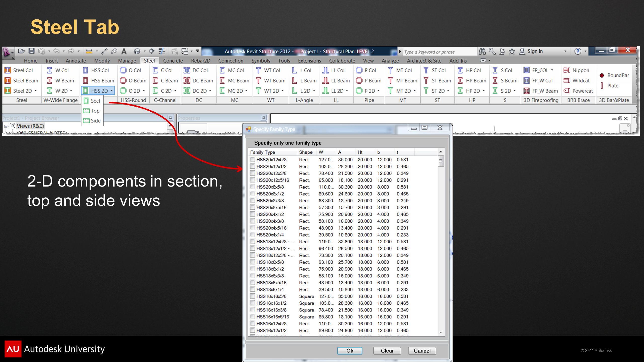Enable the HSS20x4x1/4 checkbox

tap(252, 235)
